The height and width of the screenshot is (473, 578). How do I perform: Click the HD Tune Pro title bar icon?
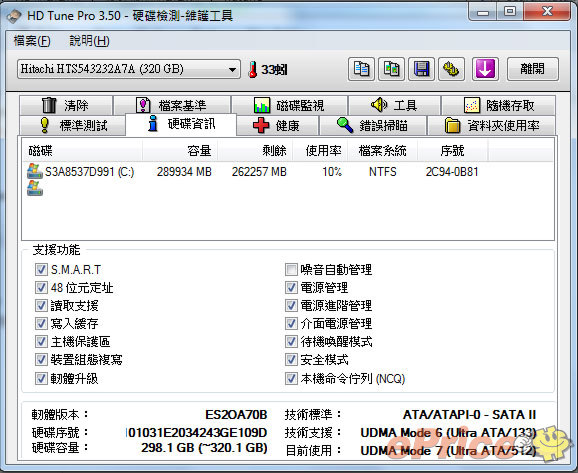click(x=14, y=16)
